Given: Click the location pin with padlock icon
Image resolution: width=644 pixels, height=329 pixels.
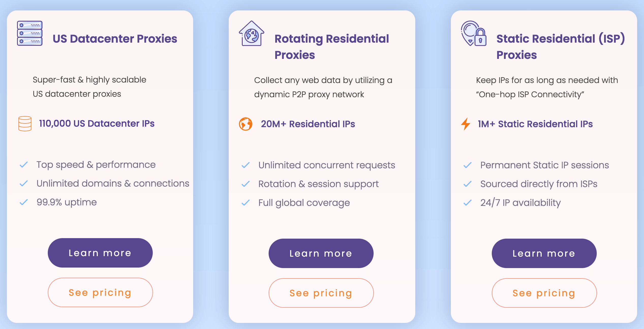Looking at the screenshot, I should 474,33.
